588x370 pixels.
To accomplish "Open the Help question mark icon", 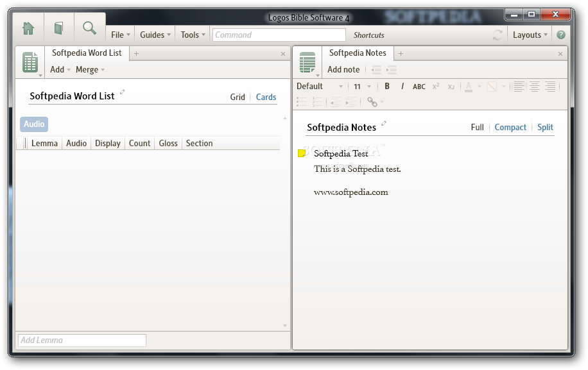I will coord(561,35).
